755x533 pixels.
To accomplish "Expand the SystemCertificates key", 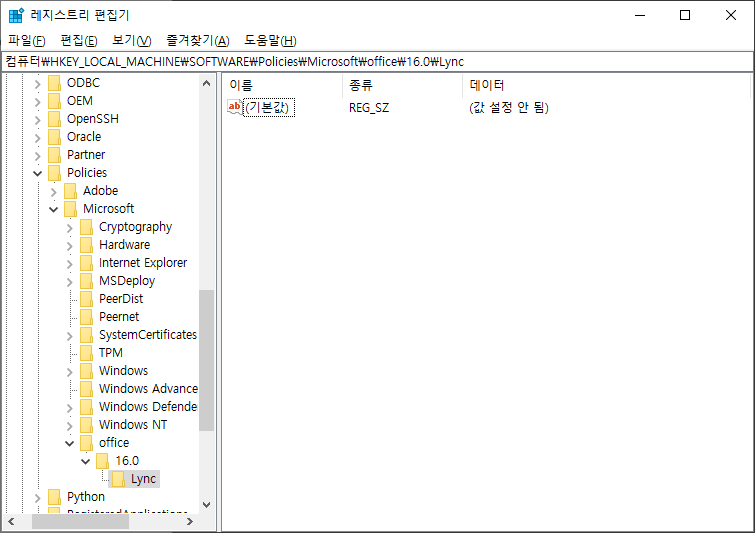I will point(69,336).
